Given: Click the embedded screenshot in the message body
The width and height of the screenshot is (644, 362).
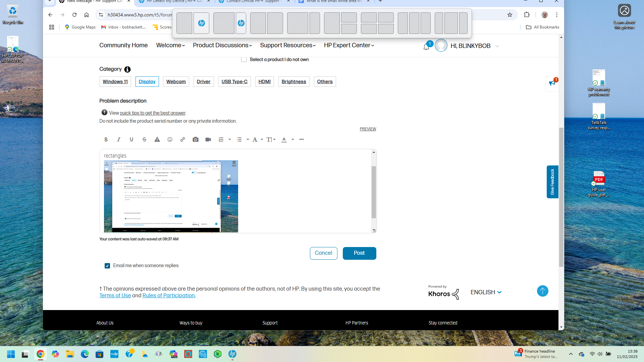Looking at the screenshot, I should (x=171, y=196).
